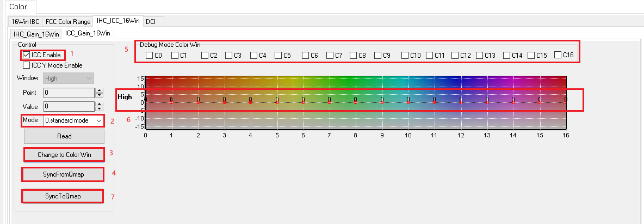This screenshot has height=224, width=644.
Task: Switch to the 16Win IBC tab
Action: [x=26, y=21]
